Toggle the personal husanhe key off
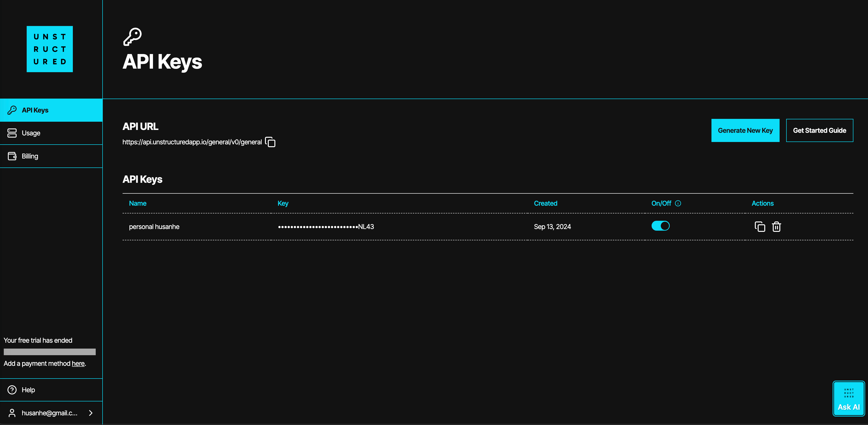The height and width of the screenshot is (425, 868). tap(661, 226)
